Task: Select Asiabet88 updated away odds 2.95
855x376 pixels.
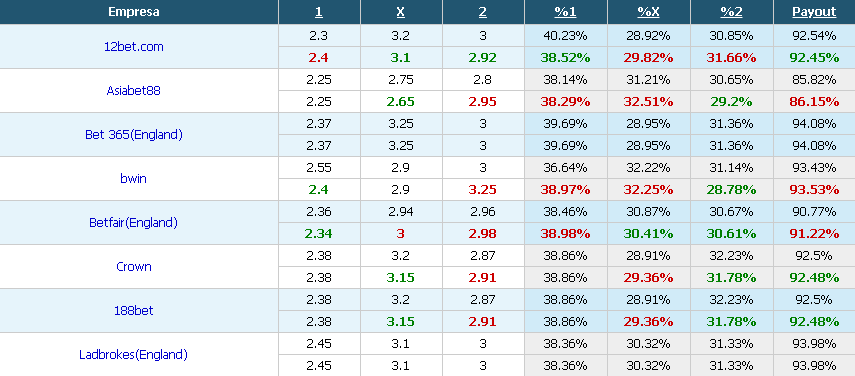Action: (483, 101)
